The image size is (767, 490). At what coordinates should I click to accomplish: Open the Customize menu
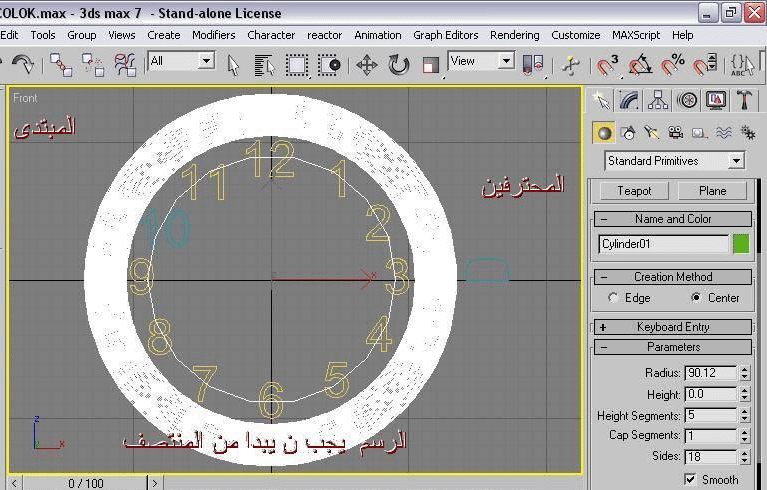[576, 35]
